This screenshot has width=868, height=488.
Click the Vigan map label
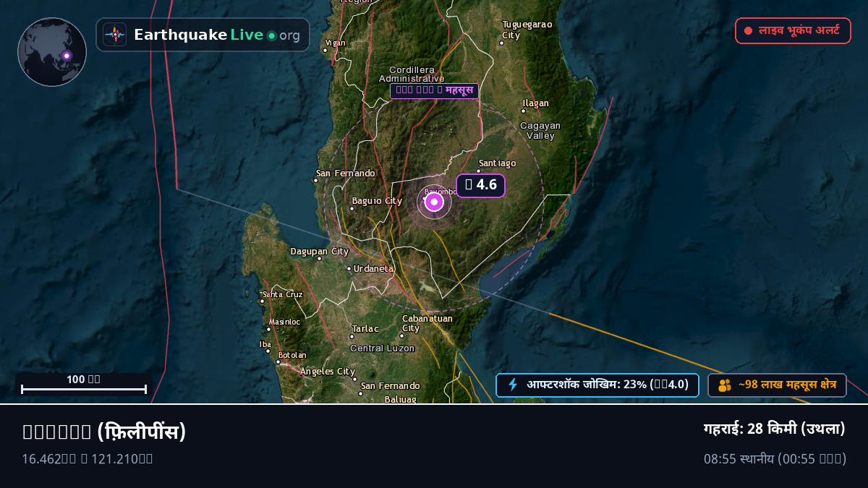[x=336, y=43]
